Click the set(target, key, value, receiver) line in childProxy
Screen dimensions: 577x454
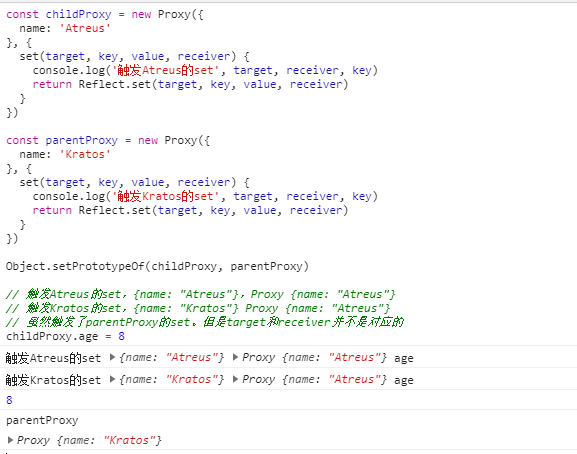[134, 56]
